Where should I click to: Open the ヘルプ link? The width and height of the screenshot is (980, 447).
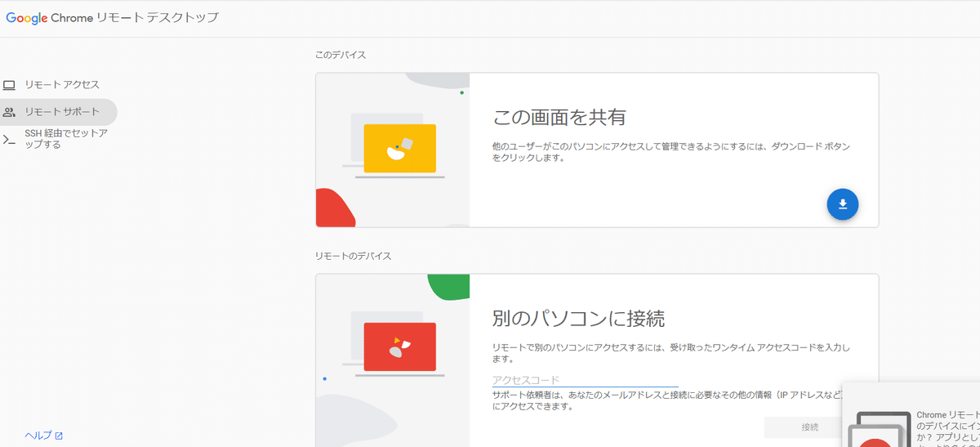(38, 436)
